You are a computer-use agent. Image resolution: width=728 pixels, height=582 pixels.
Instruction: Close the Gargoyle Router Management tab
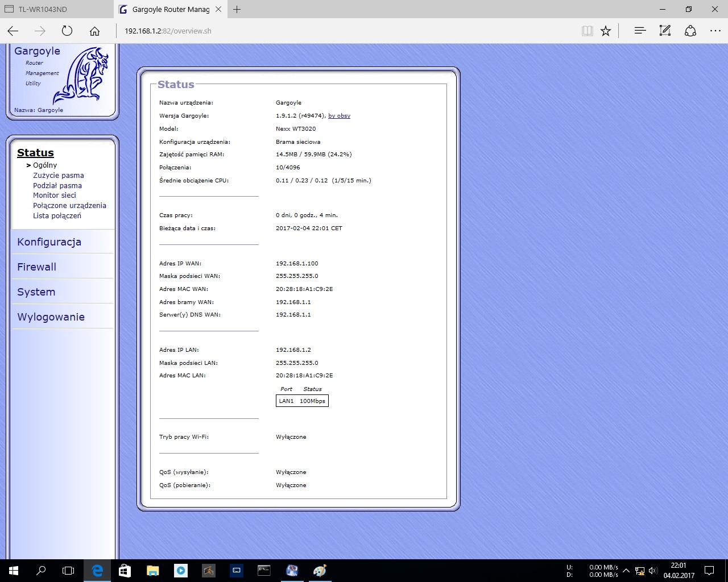(x=218, y=9)
